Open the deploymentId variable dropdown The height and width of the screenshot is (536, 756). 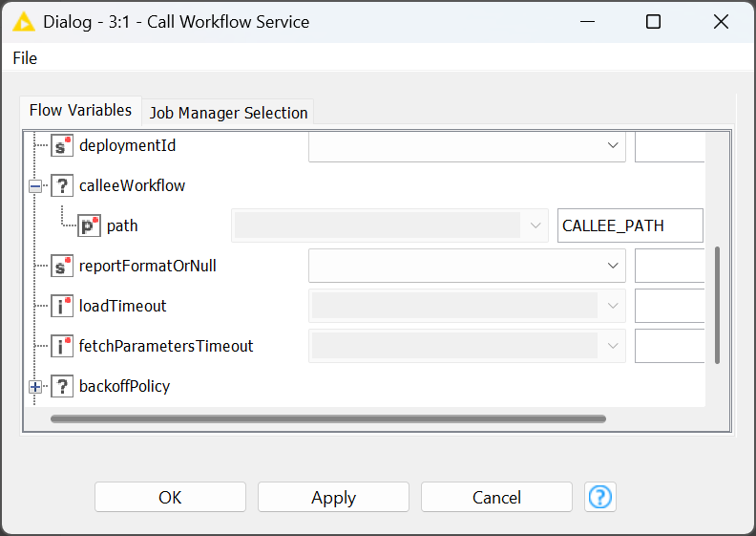(x=467, y=146)
